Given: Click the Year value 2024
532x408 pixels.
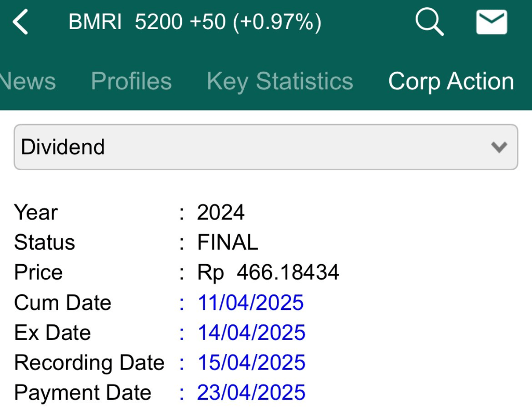Looking at the screenshot, I should (221, 212).
